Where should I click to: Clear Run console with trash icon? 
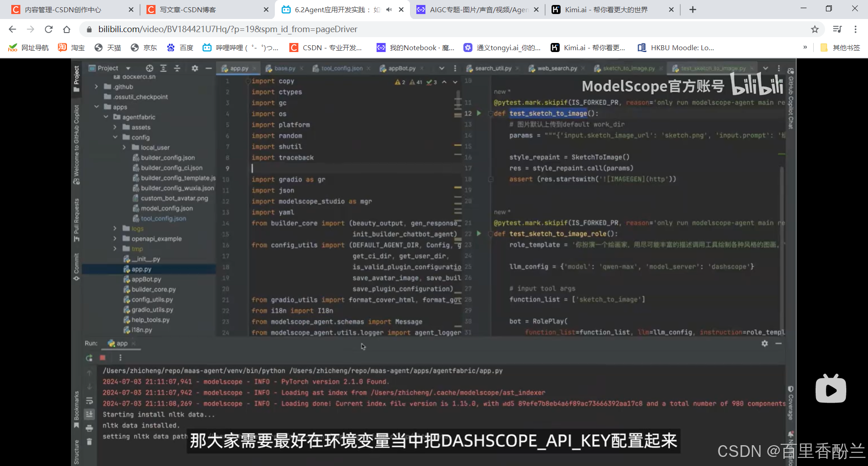pyautogui.click(x=89, y=442)
